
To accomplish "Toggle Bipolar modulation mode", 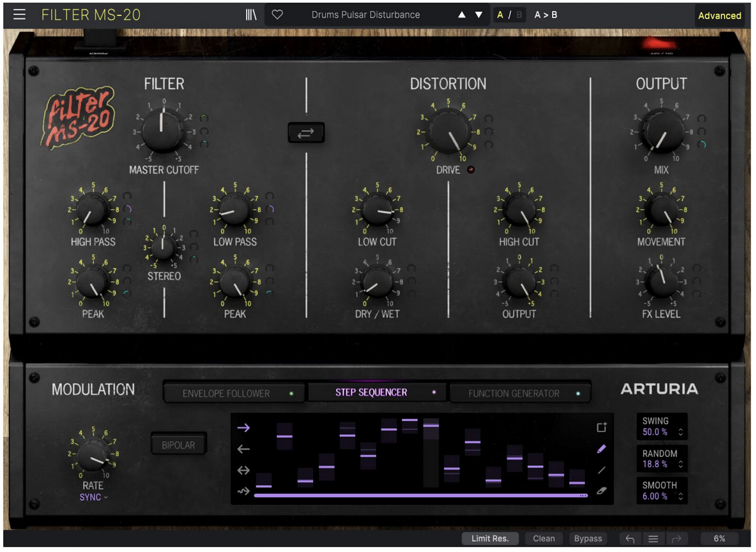I will tap(178, 444).
